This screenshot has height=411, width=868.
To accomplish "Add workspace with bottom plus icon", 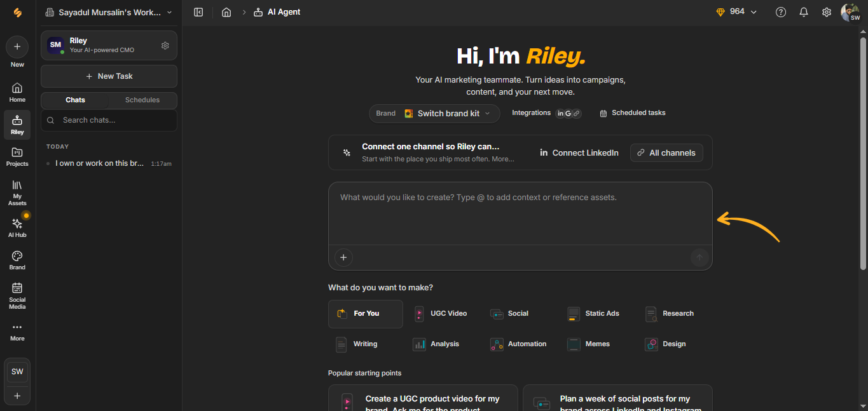I will click(17, 396).
